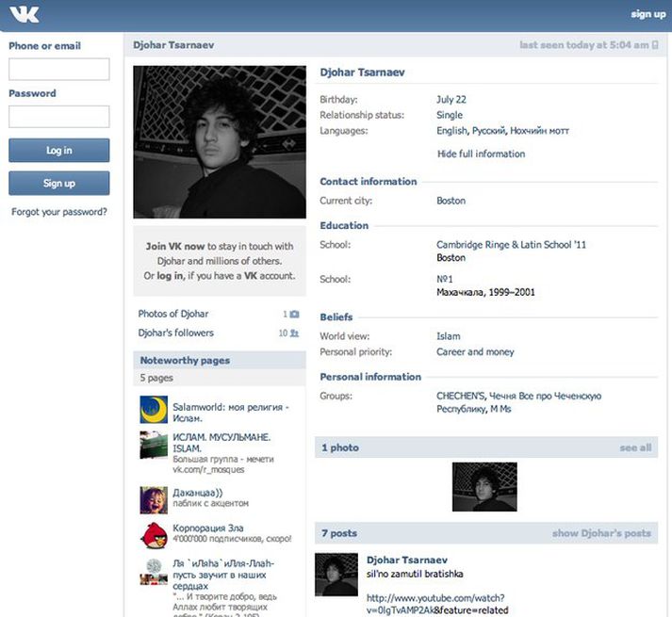This screenshot has width=672, height=617.
Task: Open Даканцаа)) page baby avatar
Action: pyautogui.click(x=154, y=500)
